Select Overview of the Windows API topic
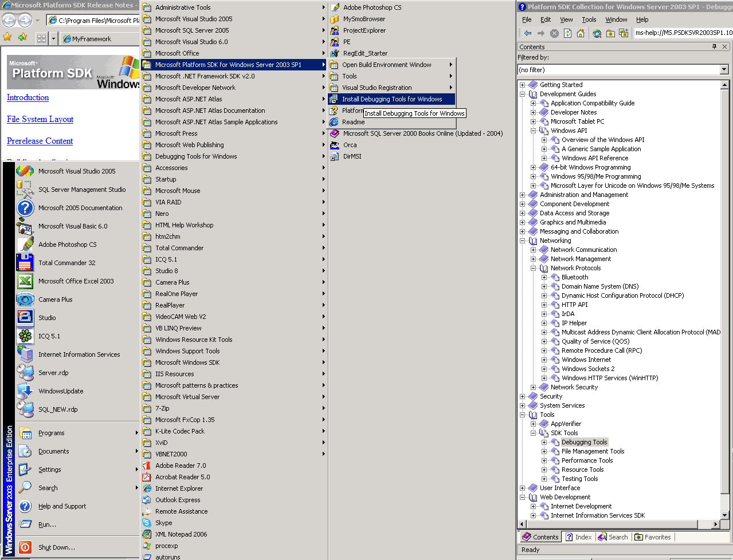This screenshot has width=733, height=560. [x=603, y=140]
